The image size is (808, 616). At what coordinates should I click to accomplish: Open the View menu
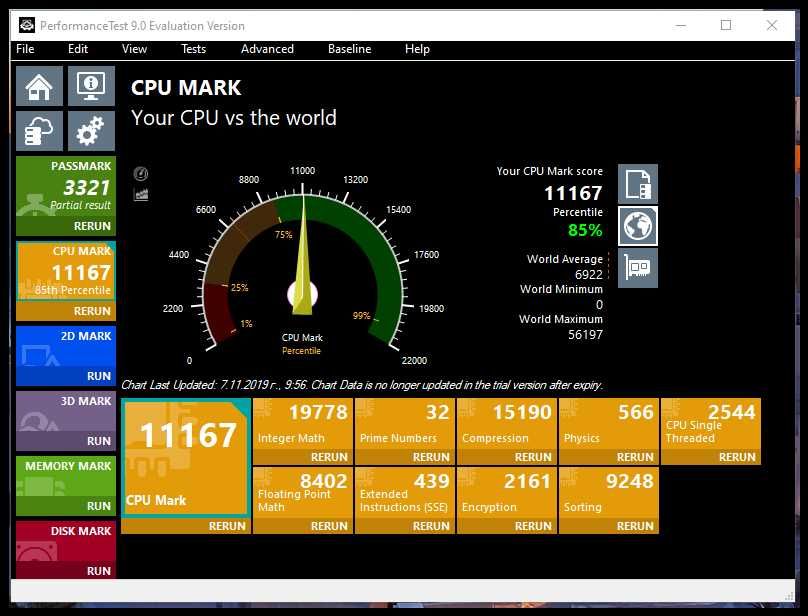tap(134, 49)
